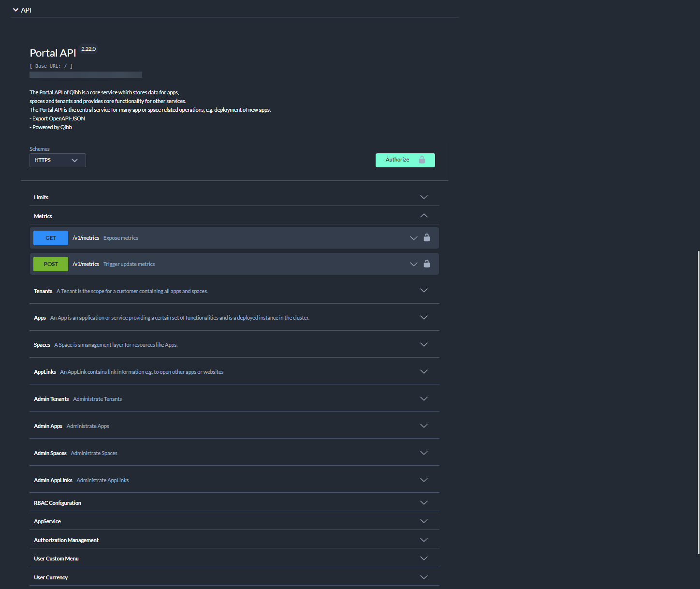Expand the Spaces section chevron

423,345
